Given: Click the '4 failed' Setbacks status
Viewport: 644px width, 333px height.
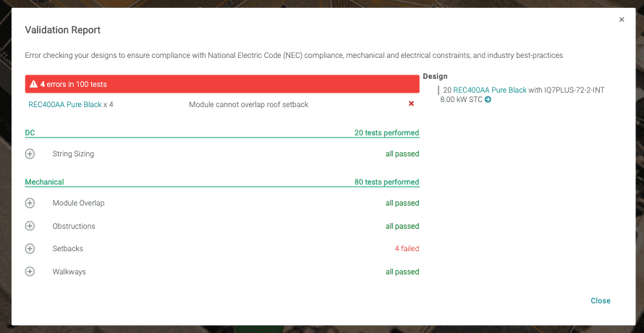Looking at the screenshot, I should (x=406, y=249).
